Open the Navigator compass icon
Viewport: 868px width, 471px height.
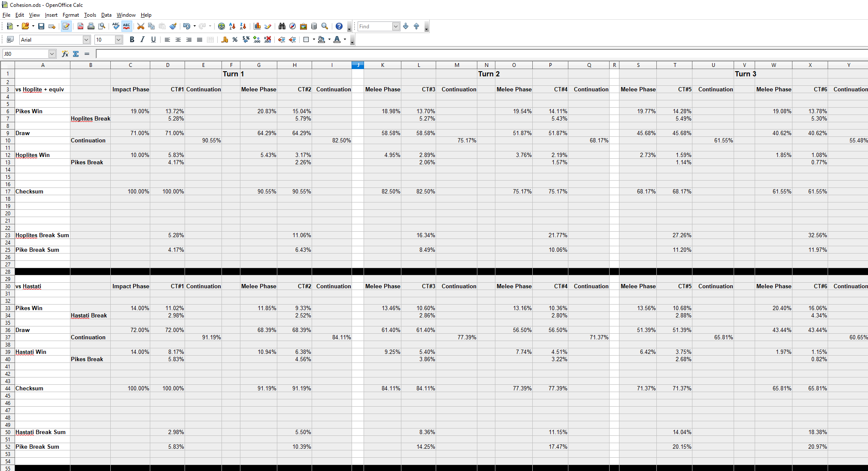pos(292,26)
